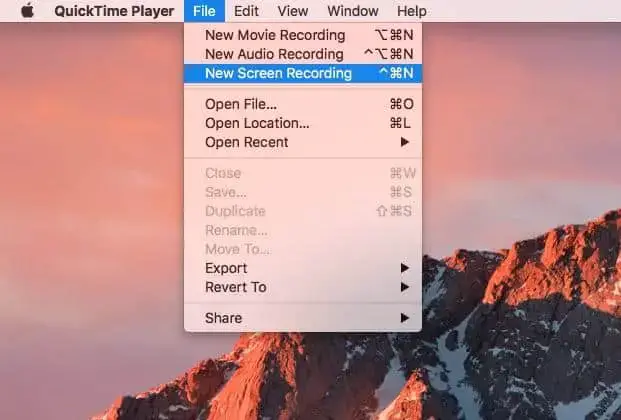The image size is (621, 420).
Task: Start a New Screen Recording
Action: [303, 73]
